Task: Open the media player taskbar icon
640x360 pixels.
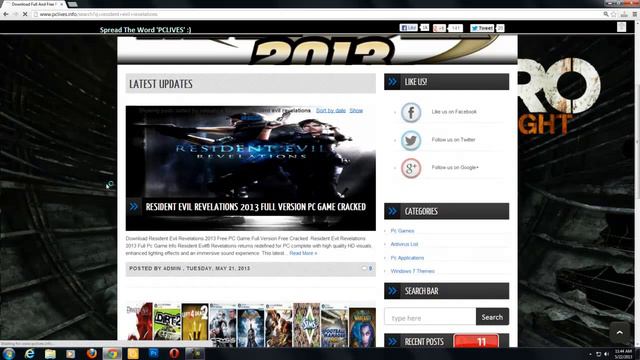Action: click(71, 353)
